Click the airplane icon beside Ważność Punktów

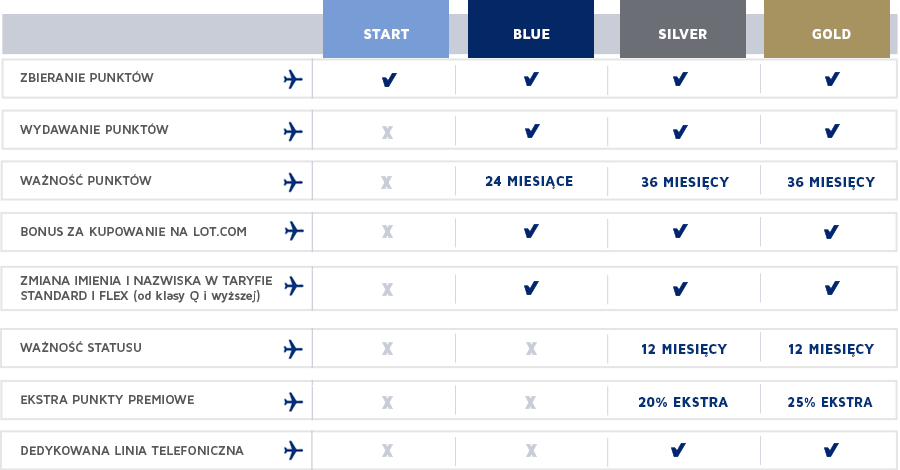coord(293,182)
